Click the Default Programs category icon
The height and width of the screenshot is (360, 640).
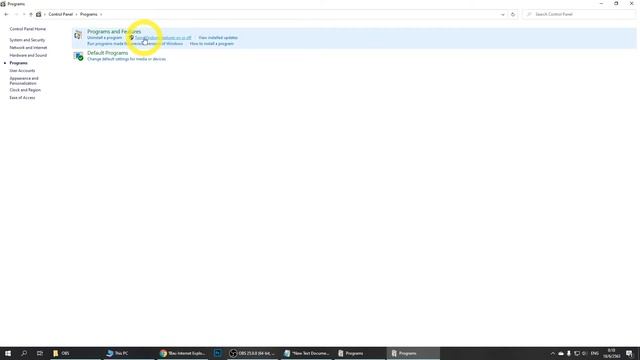pyautogui.click(x=78, y=56)
